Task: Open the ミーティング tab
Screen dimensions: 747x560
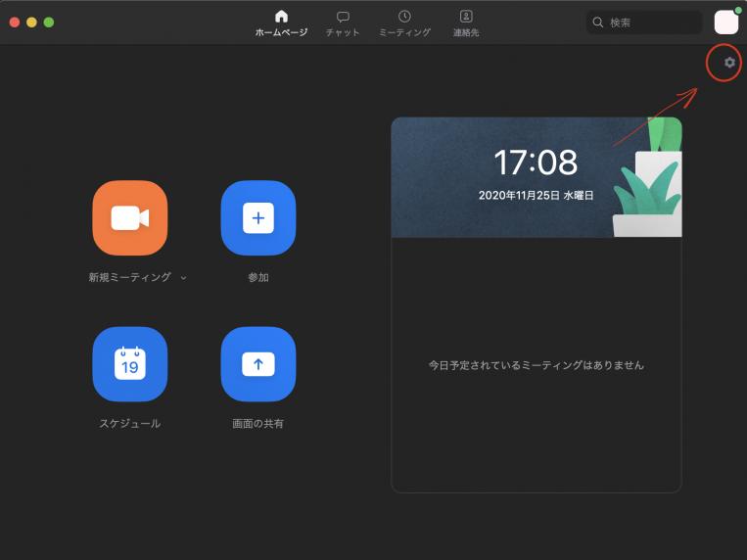Action: coord(404,23)
